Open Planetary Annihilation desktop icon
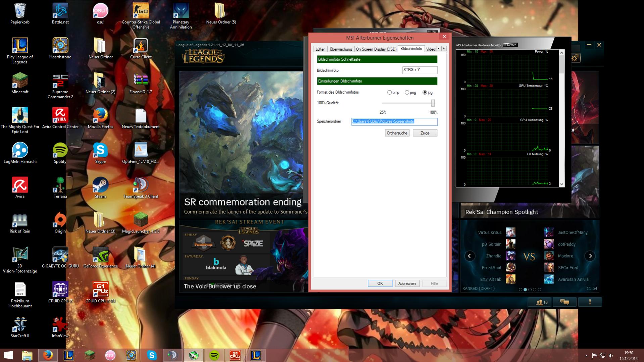The image size is (644, 362). [x=181, y=16]
